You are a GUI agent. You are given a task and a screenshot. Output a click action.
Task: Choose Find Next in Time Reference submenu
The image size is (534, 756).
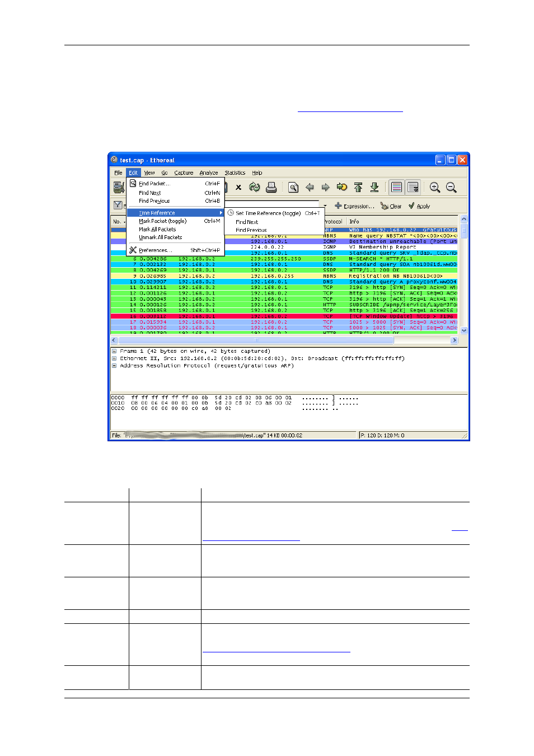pos(274,222)
